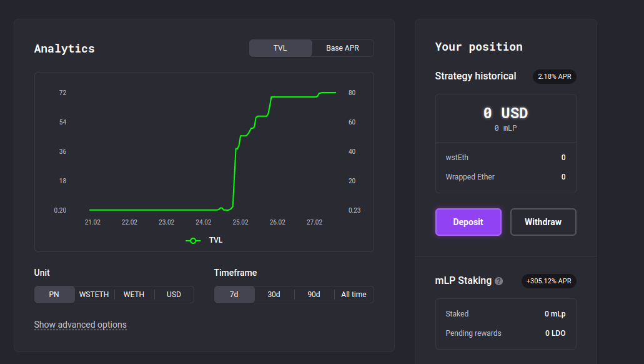This screenshot has width=644, height=364.
Task: Click the +305.12% APR staking badge
Action: coord(548,281)
